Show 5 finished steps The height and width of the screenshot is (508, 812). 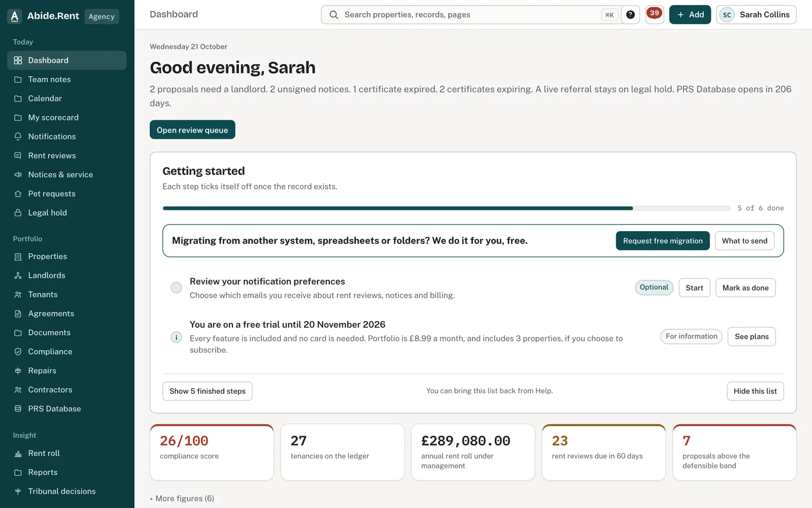click(207, 391)
